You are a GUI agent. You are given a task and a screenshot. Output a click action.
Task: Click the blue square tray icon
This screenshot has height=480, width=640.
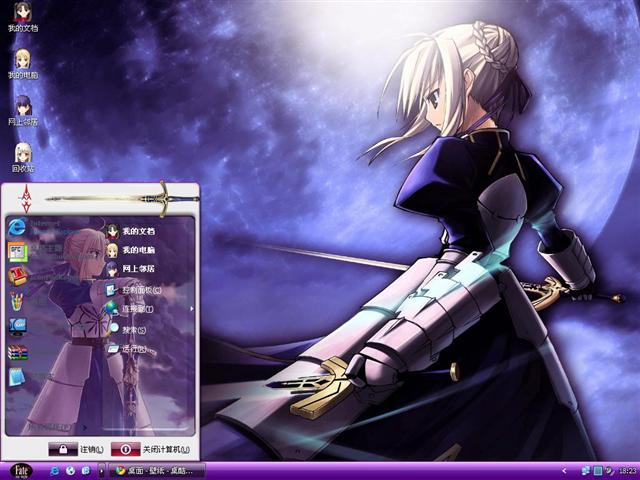point(598,471)
